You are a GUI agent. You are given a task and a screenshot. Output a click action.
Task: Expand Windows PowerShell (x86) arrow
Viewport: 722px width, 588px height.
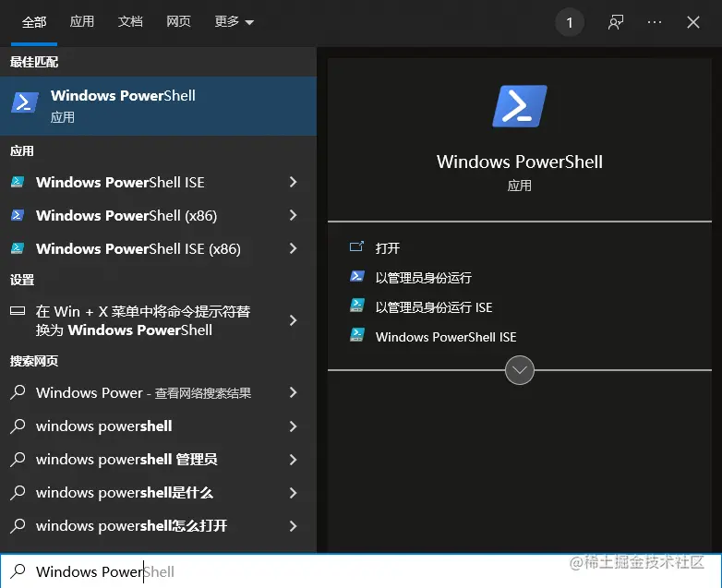click(x=293, y=215)
